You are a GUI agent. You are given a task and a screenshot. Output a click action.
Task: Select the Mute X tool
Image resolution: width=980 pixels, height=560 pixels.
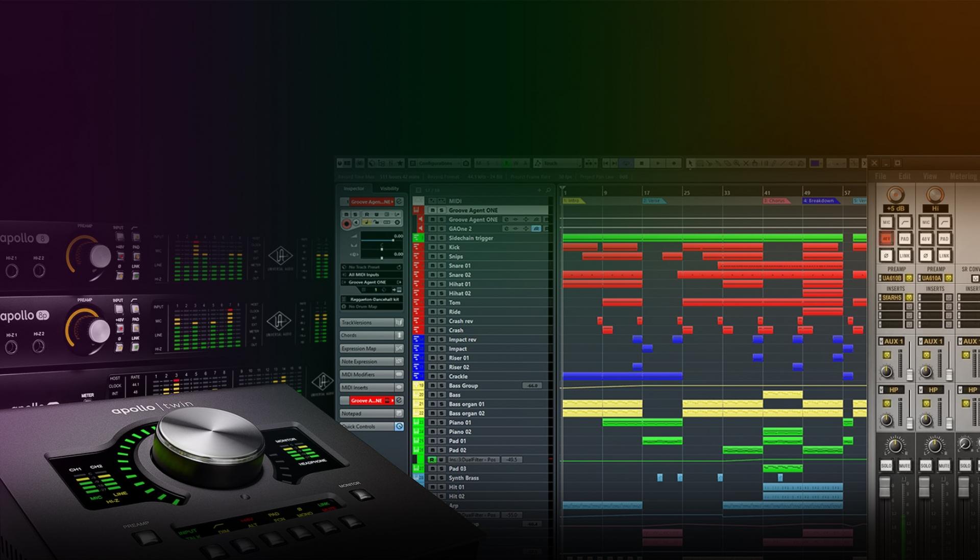[x=746, y=163]
